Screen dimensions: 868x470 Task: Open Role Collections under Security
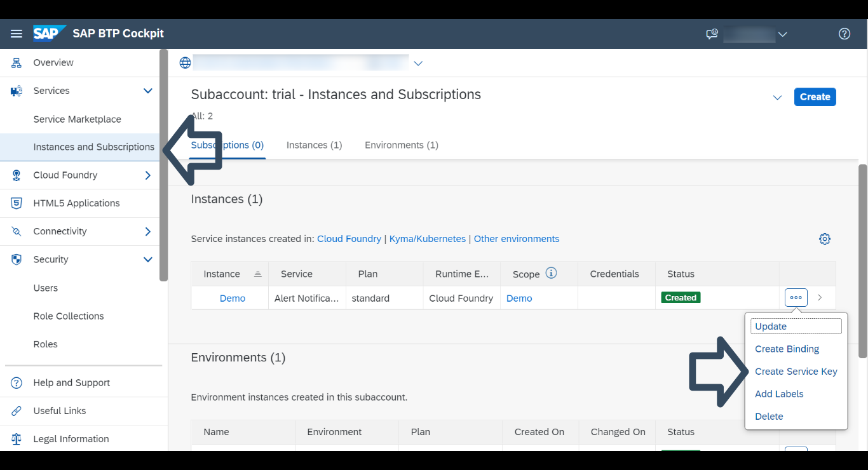[x=68, y=316]
